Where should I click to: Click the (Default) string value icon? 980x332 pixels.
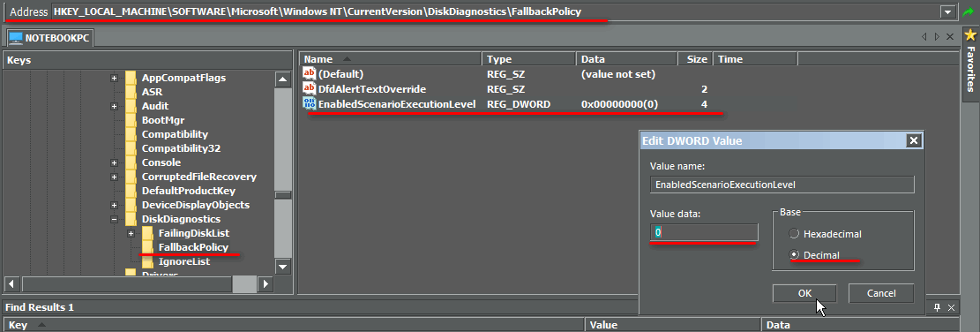[x=310, y=74]
